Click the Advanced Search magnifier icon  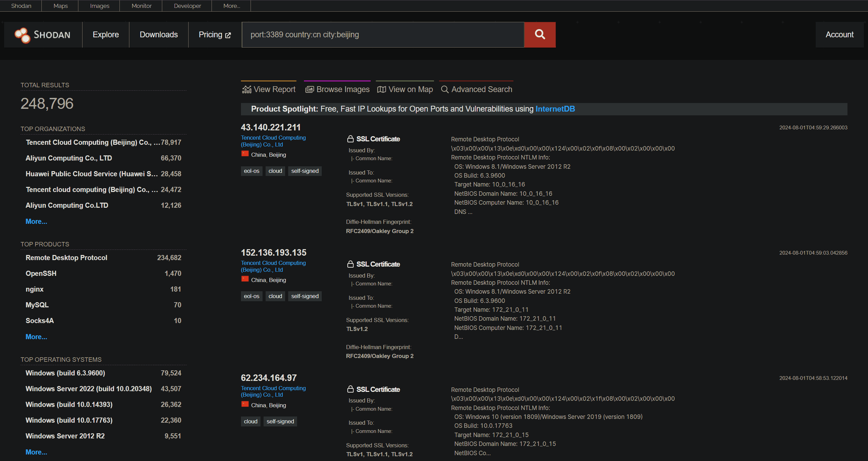(x=445, y=89)
